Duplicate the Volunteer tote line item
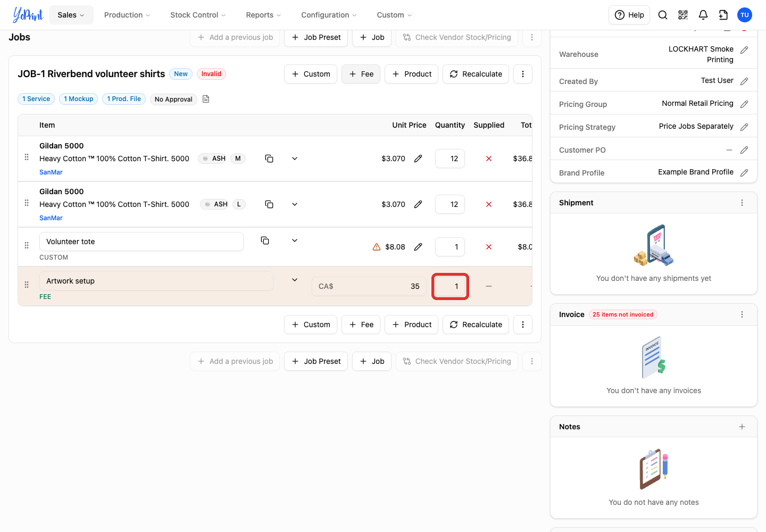This screenshot has height=532, width=766. 265,240
